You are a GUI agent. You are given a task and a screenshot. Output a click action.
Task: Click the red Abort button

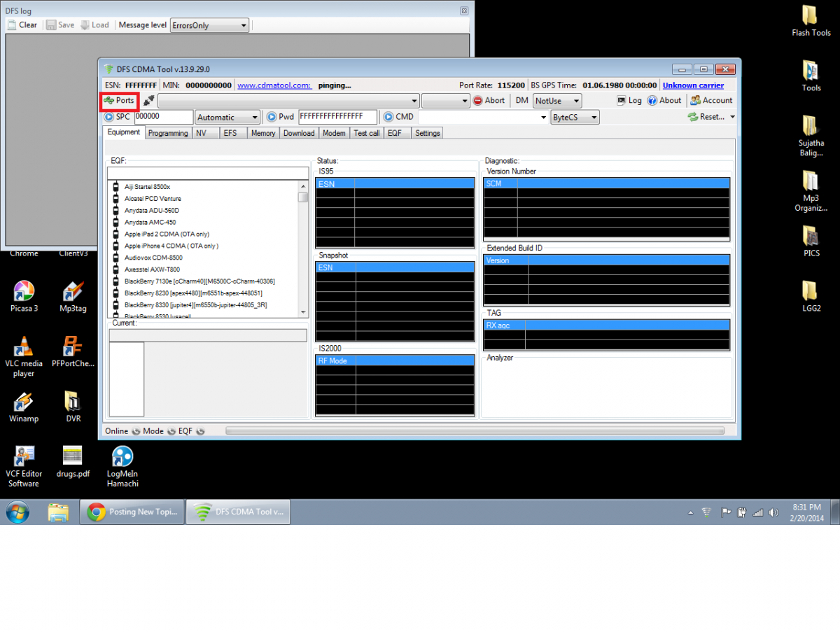click(x=489, y=101)
